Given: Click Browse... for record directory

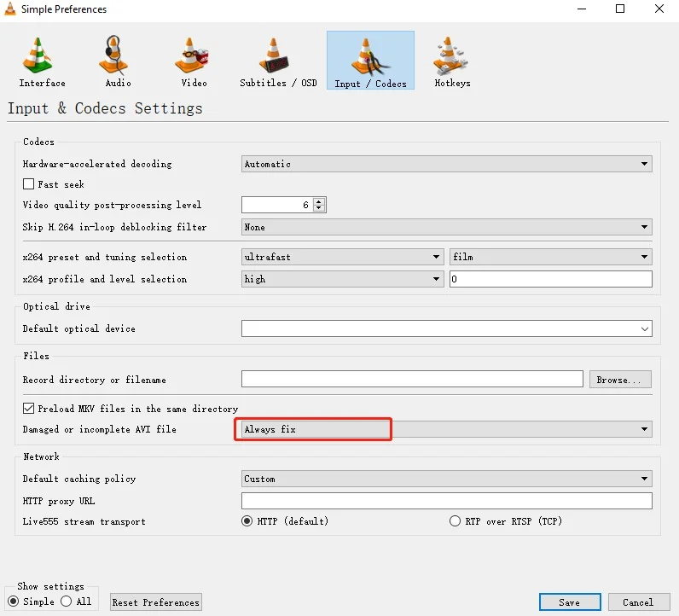Looking at the screenshot, I should 620,380.
